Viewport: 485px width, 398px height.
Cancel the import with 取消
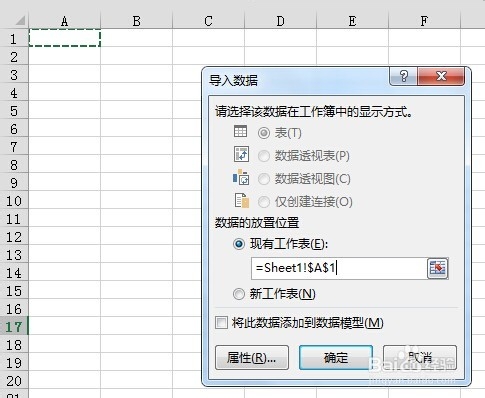(x=420, y=357)
